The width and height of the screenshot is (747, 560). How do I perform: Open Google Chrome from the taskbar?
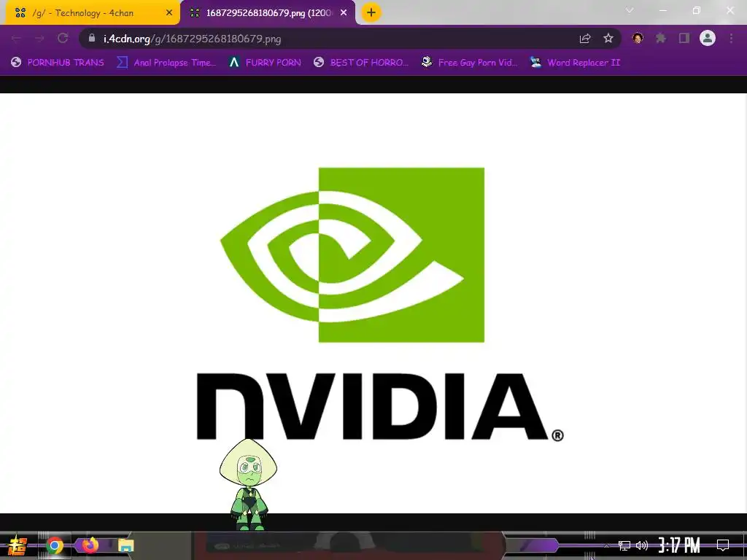55,545
